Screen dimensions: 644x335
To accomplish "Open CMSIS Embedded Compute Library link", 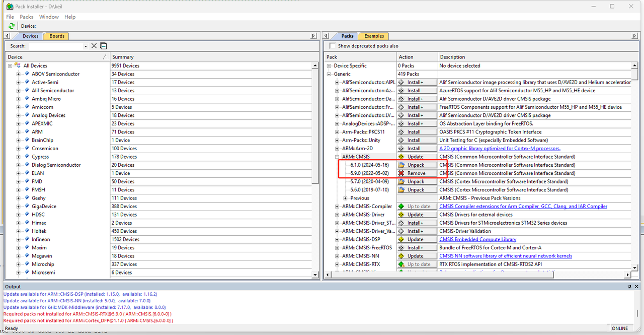I will point(477,239).
